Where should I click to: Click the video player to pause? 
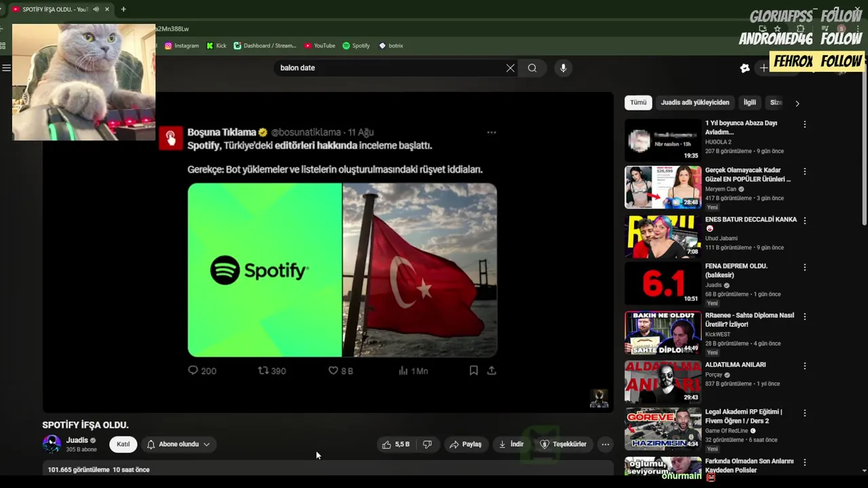328,252
